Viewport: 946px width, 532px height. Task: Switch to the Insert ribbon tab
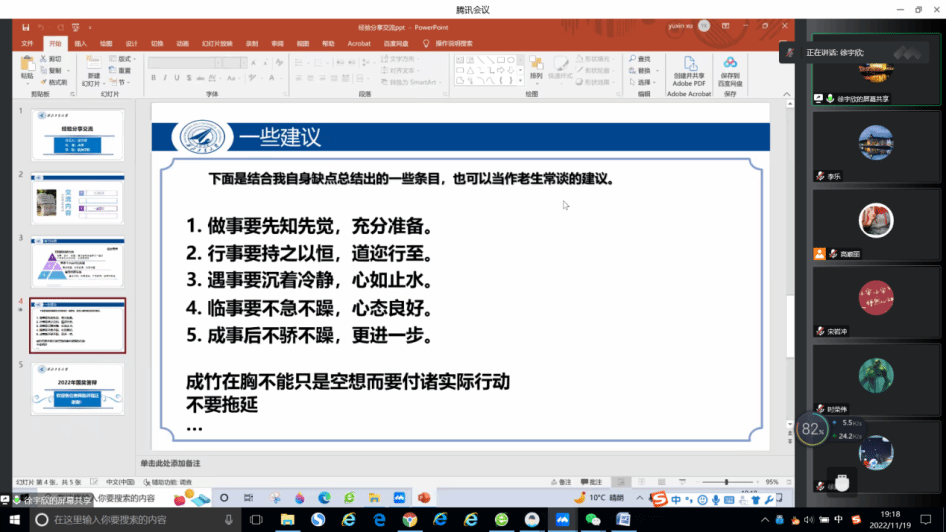pyautogui.click(x=80, y=44)
